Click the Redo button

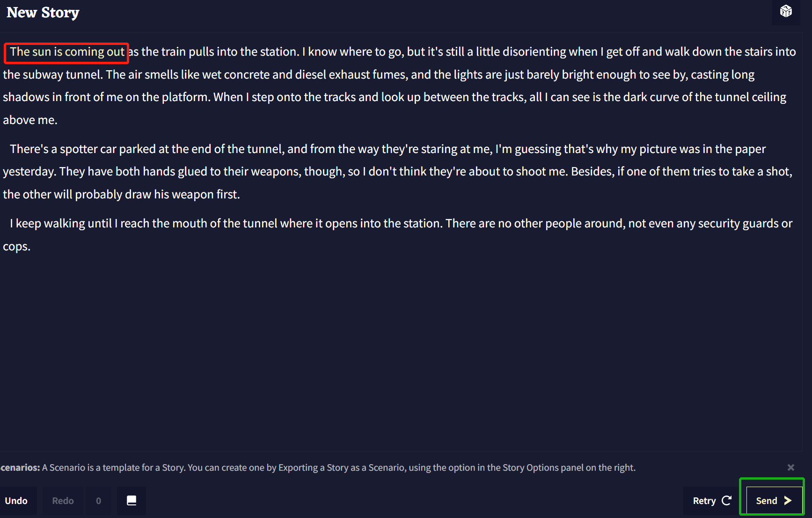point(63,501)
